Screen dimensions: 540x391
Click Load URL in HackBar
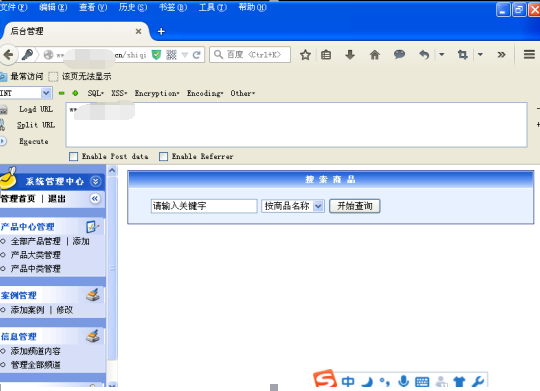coord(36,109)
